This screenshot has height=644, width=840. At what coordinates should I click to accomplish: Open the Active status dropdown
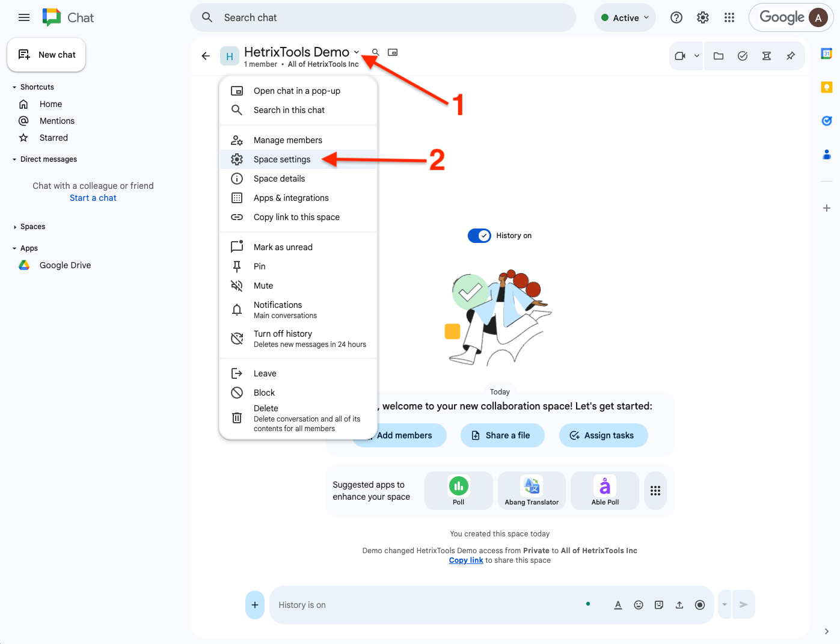click(625, 17)
